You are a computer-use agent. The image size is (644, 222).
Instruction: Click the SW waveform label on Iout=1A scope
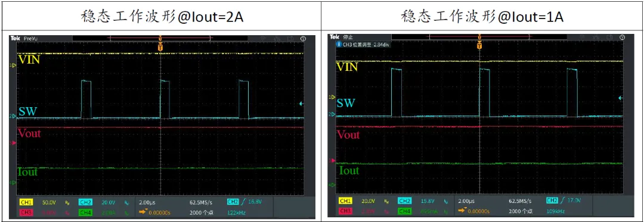pyautogui.click(x=346, y=103)
